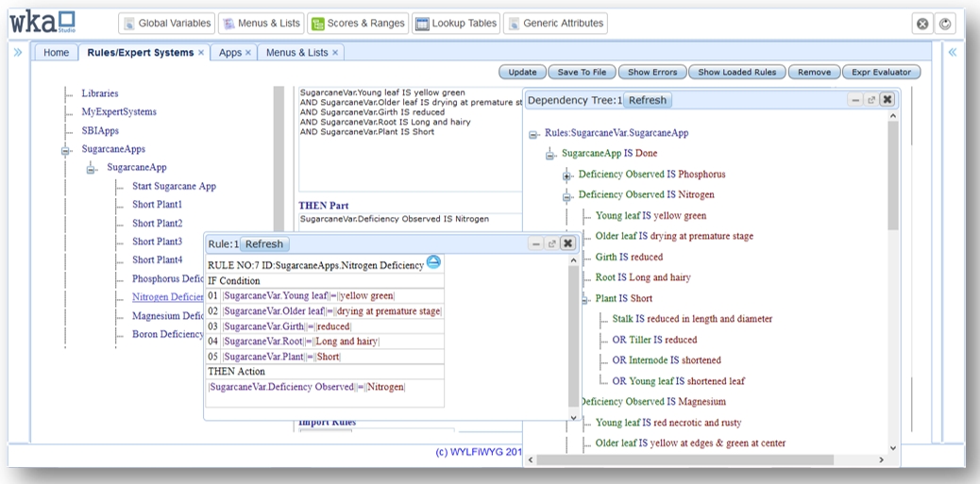Open Generic Attributes from the toolbar

tap(555, 23)
